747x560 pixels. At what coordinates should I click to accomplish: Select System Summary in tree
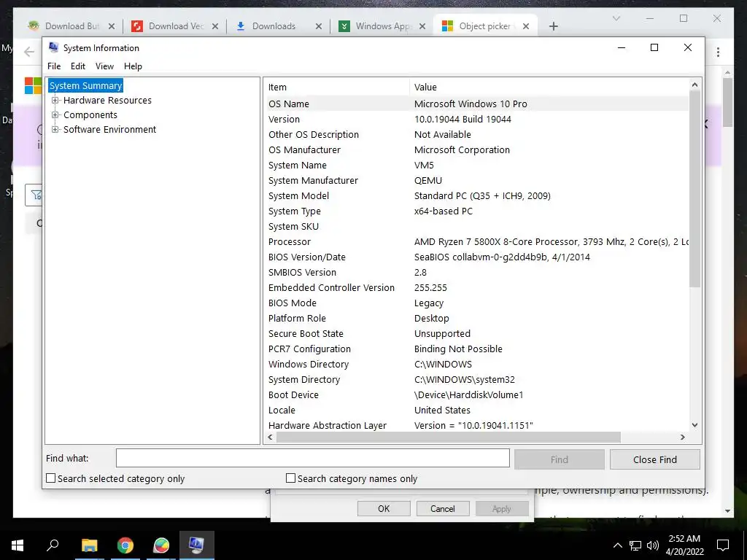point(86,86)
